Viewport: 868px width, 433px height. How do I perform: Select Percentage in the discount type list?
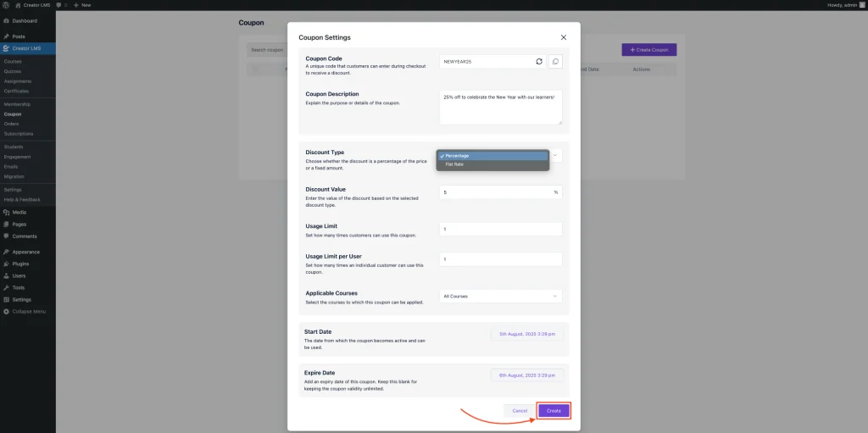click(x=492, y=156)
